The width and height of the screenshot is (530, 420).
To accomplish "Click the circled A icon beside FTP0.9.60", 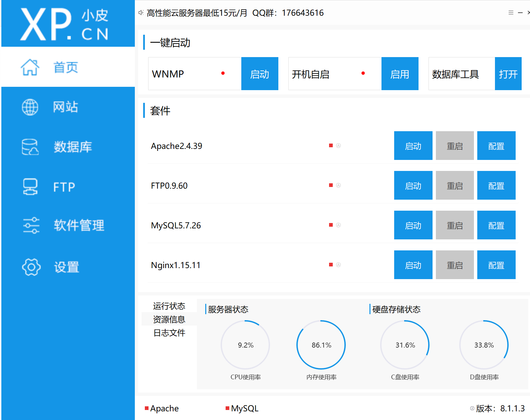I will tap(338, 185).
